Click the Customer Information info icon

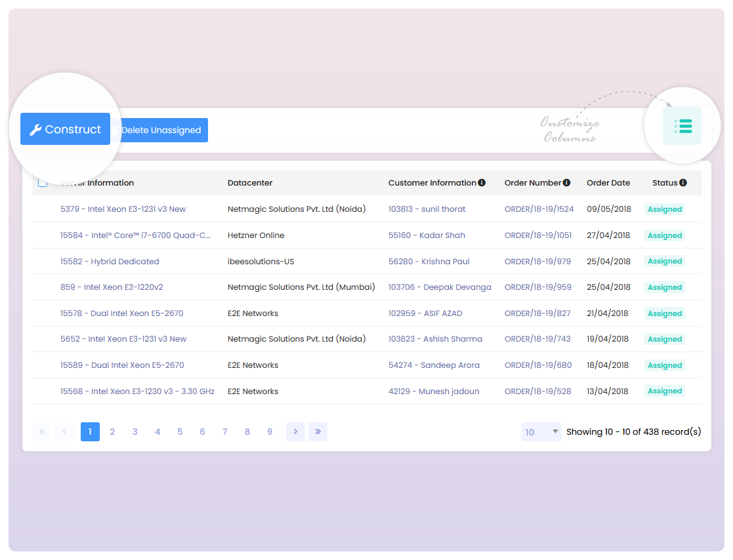pos(482,183)
